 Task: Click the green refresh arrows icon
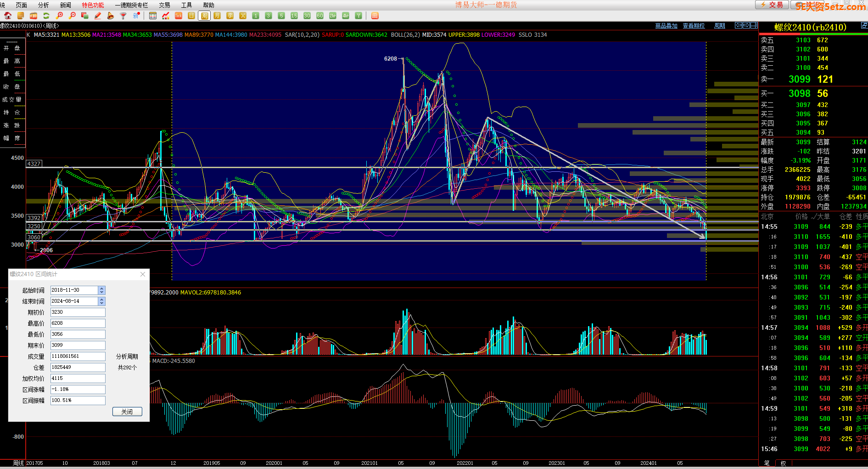pyautogui.click(x=46, y=16)
